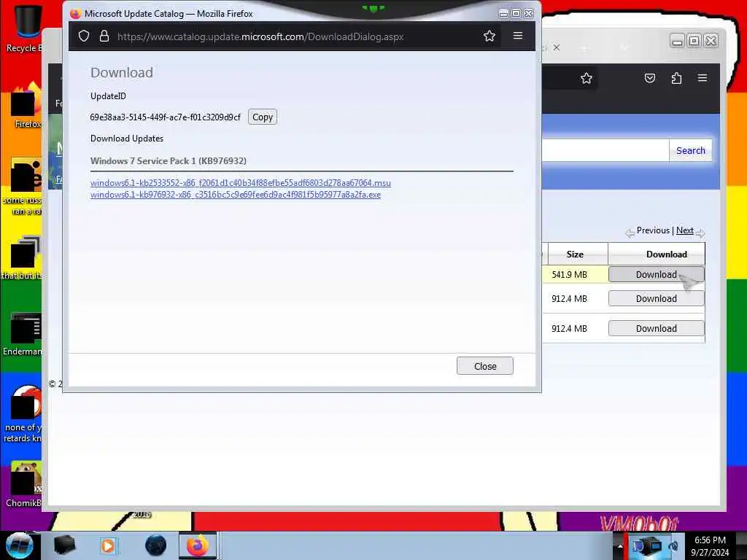Bookmark the DownloadDialog page with star icon

[x=489, y=36]
